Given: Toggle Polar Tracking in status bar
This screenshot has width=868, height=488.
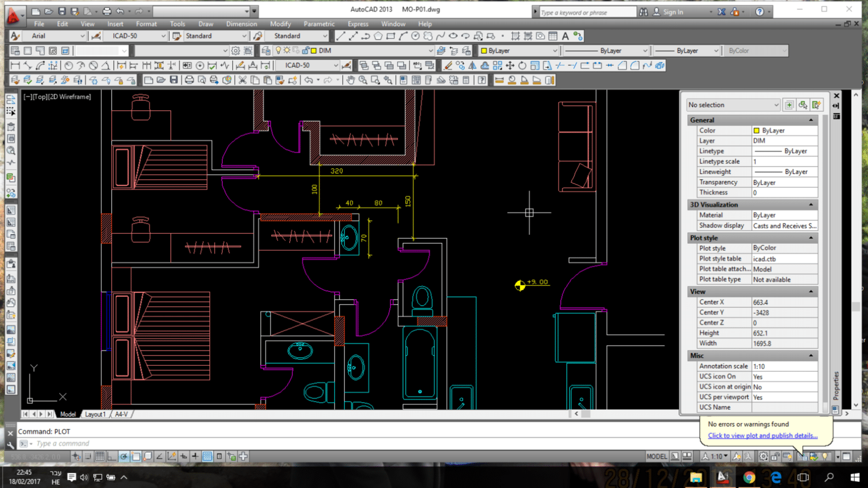Looking at the screenshot, I should pos(124,456).
